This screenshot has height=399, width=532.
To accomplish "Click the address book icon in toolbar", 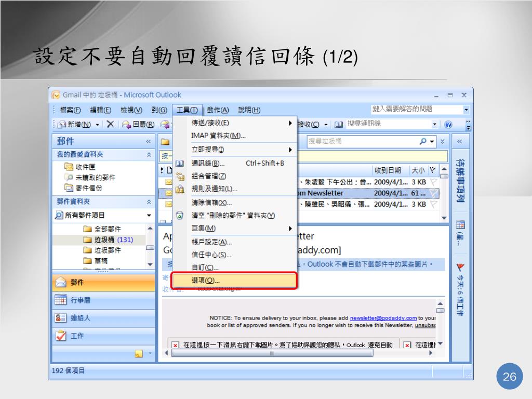I will [x=338, y=125].
